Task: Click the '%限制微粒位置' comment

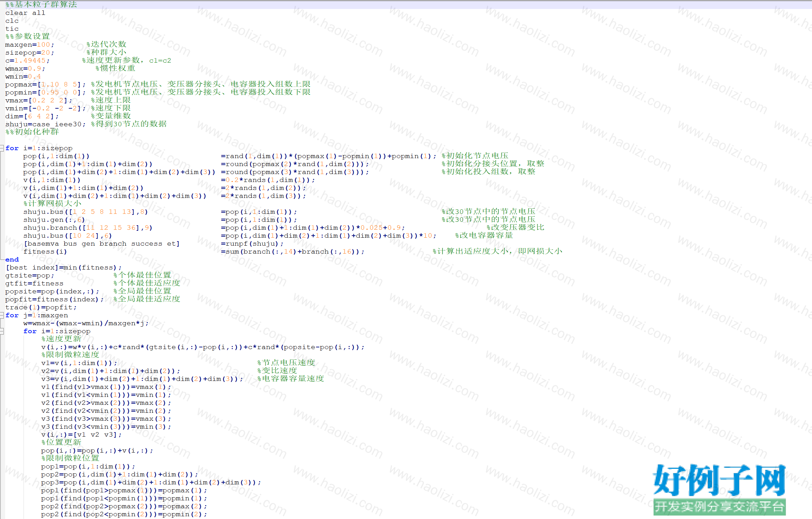Action: 70,458
